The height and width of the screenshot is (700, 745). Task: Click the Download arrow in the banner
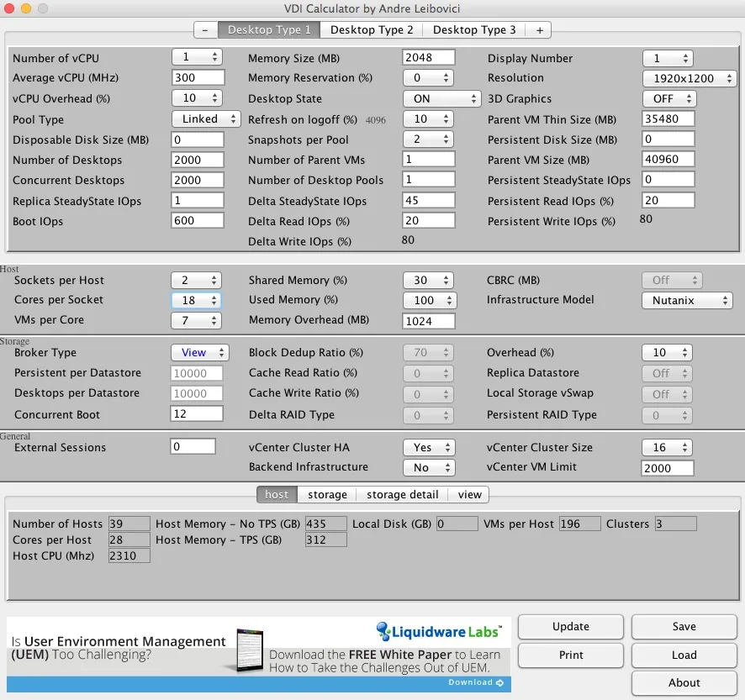(x=499, y=682)
